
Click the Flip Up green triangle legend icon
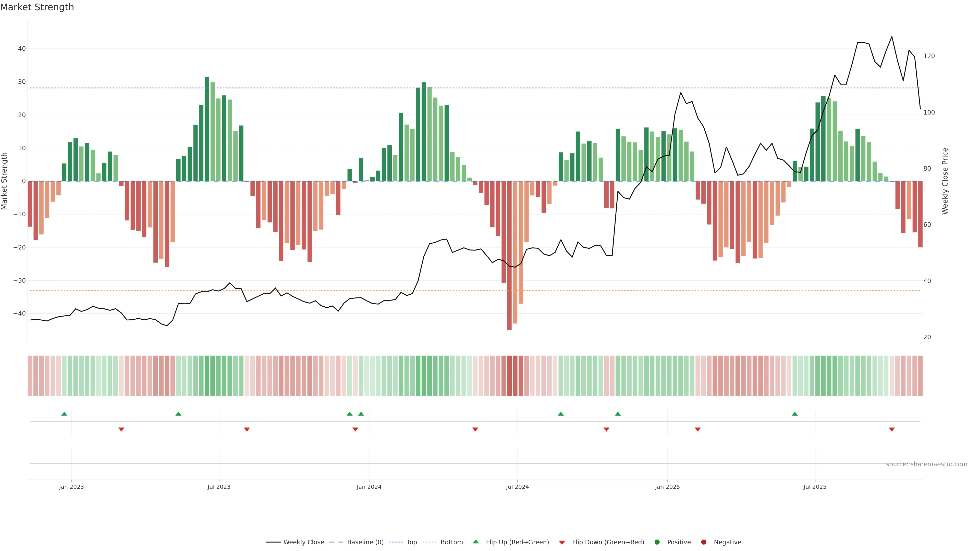click(475, 542)
